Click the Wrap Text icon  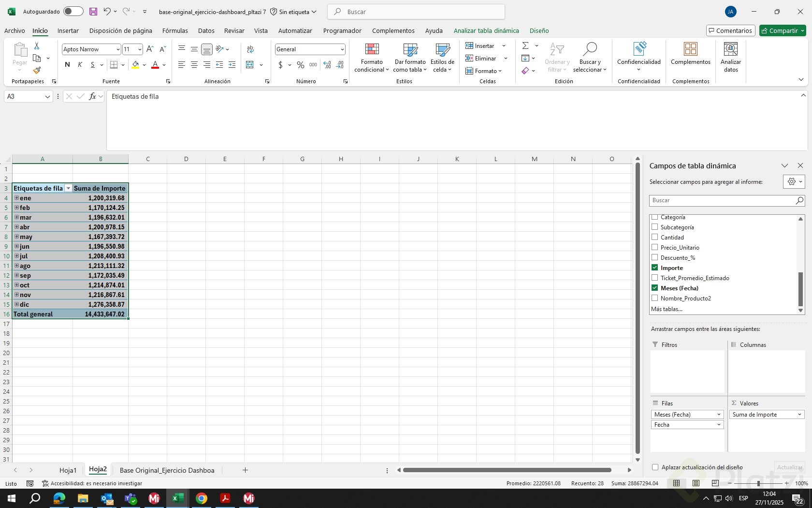tap(250, 49)
